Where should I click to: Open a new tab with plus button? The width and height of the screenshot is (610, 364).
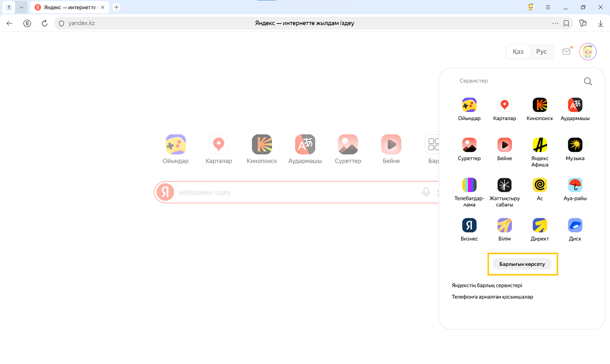tap(116, 7)
